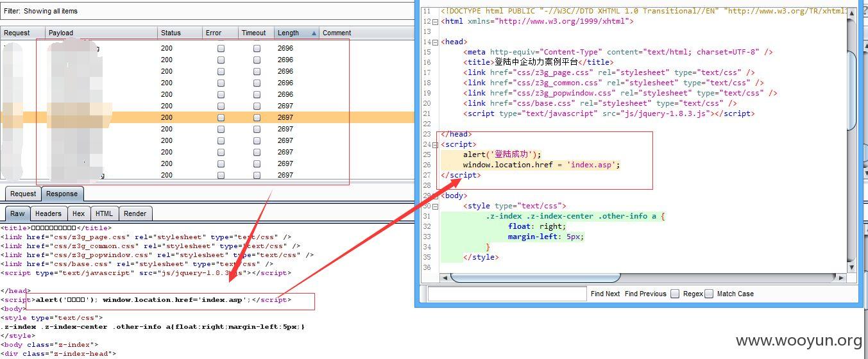
Task: Open the HTML view tab
Action: (x=104, y=213)
